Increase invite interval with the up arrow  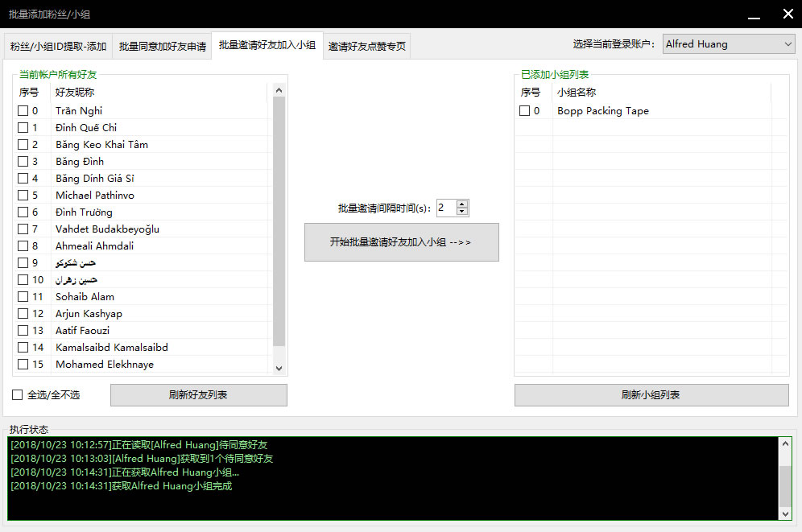click(x=462, y=204)
